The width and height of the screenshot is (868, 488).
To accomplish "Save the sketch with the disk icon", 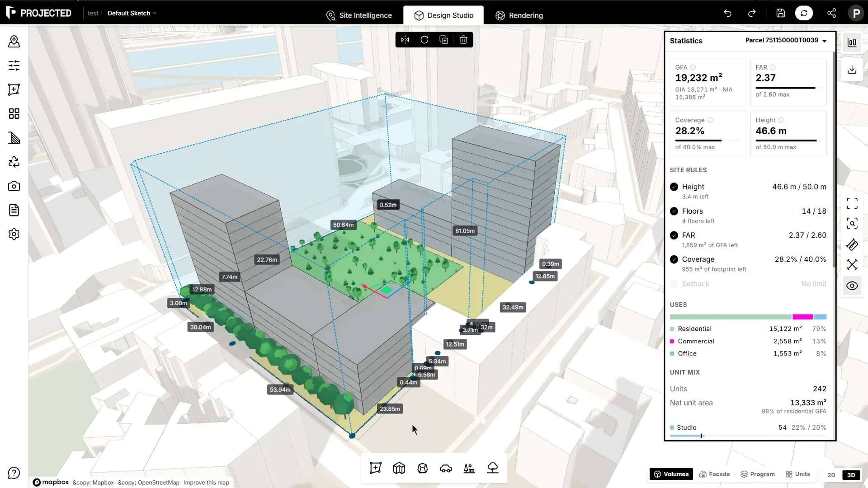I will [x=781, y=13].
